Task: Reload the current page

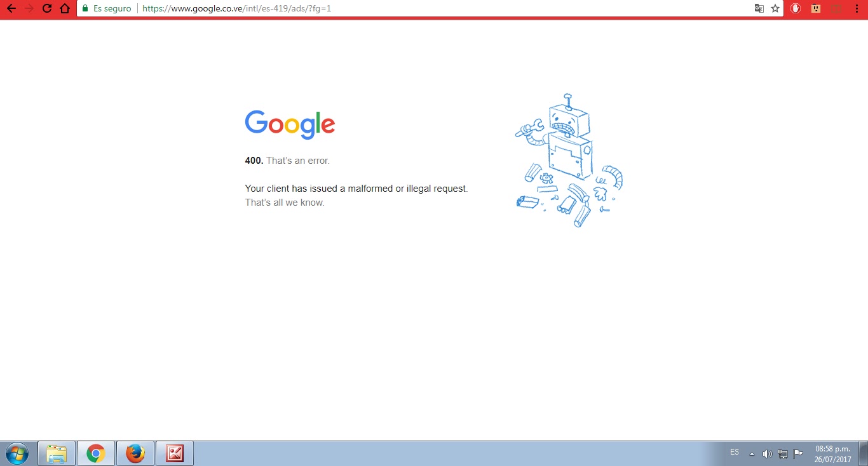Action: [x=46, y=9]
